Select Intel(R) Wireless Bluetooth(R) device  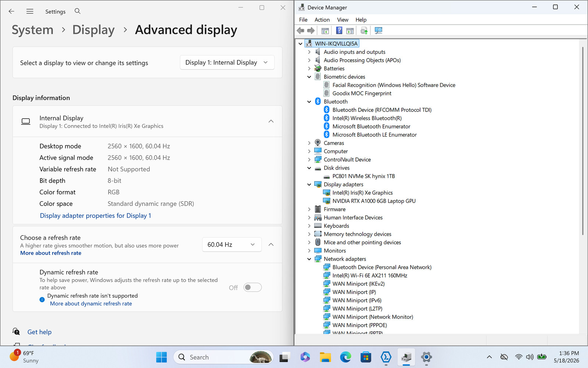tap(367, 118)
